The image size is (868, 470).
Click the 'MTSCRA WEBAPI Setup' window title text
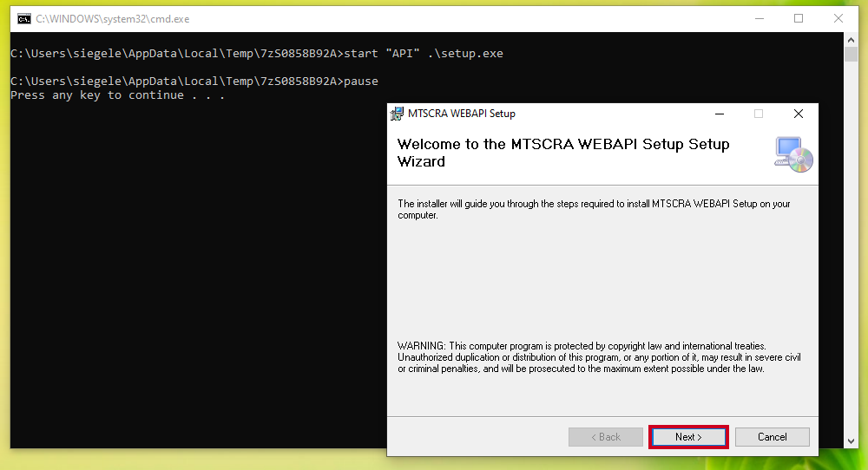(462, 114)
